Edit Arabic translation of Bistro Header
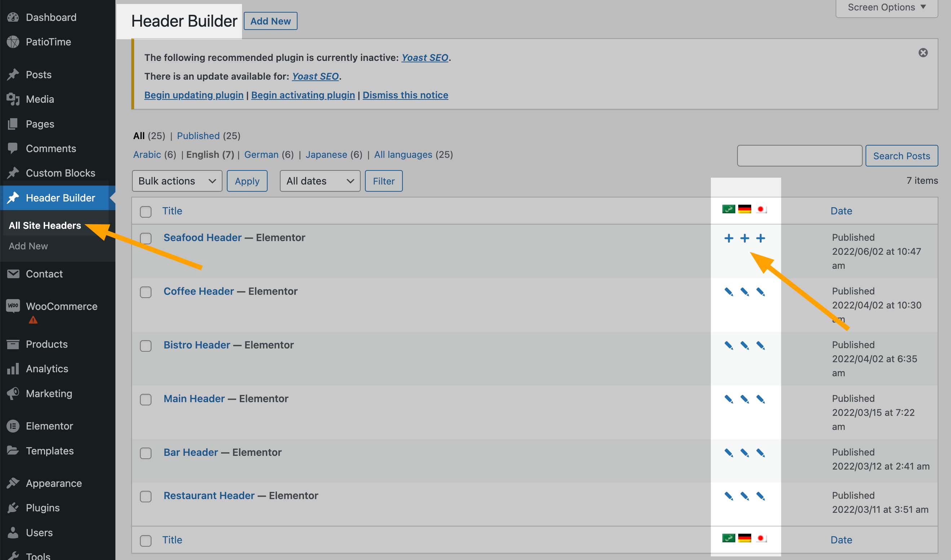 pyautogui.click(x=728, y=345)
